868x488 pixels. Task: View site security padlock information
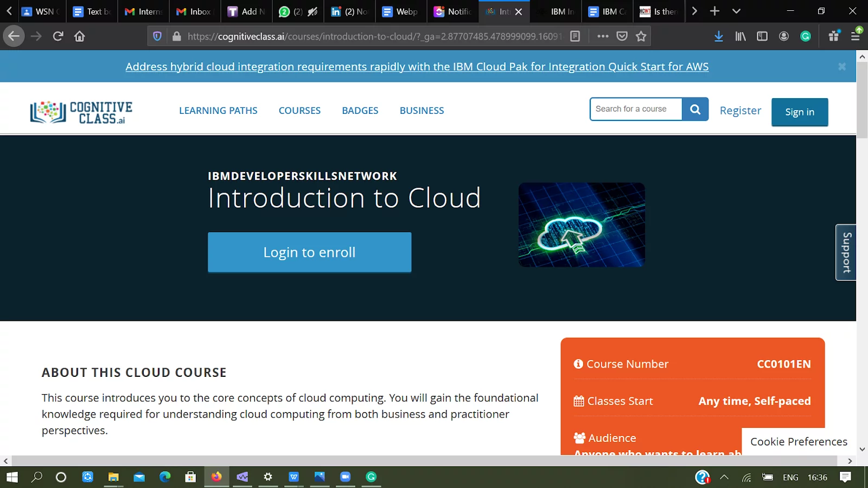tap(176, 36)
